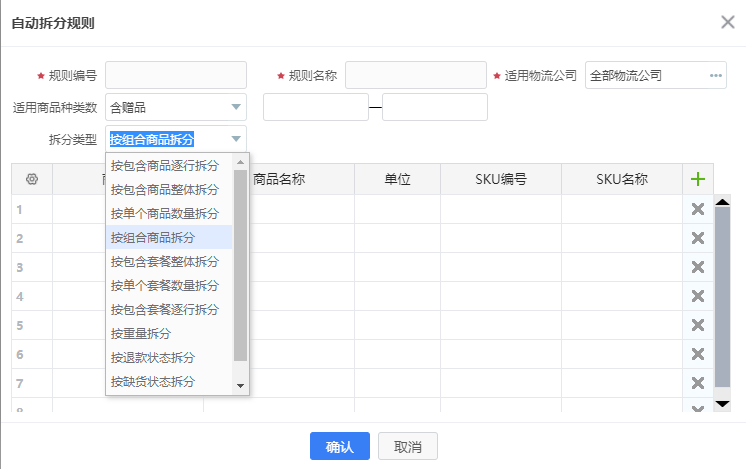Choose highlighted option 按组合商品拆分 in list

(169, 237)
